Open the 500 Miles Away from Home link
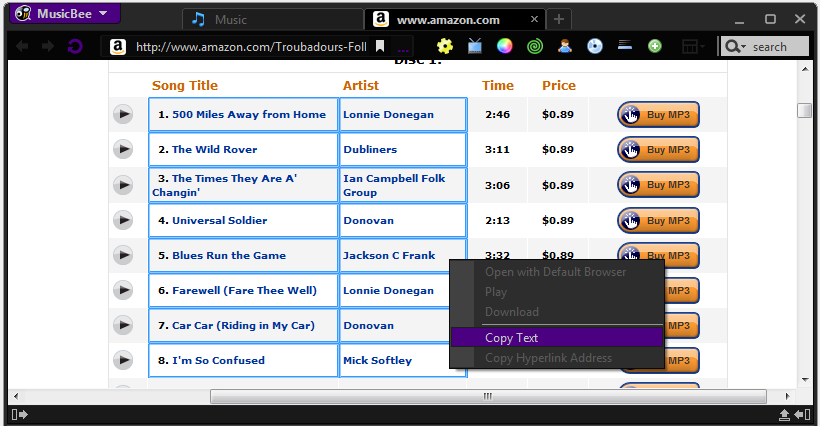This screenshot has height=426, width=820. click(249, 114)
